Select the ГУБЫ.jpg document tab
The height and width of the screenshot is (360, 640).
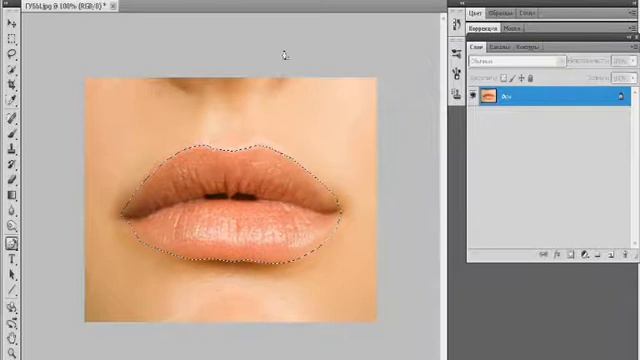pyautogui.click(x=65, y=6)
